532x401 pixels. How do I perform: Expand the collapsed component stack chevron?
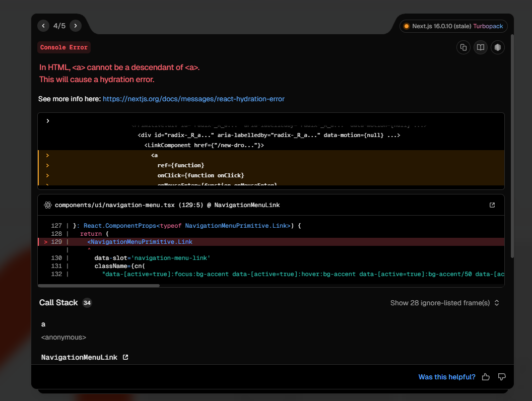[48, 121]
